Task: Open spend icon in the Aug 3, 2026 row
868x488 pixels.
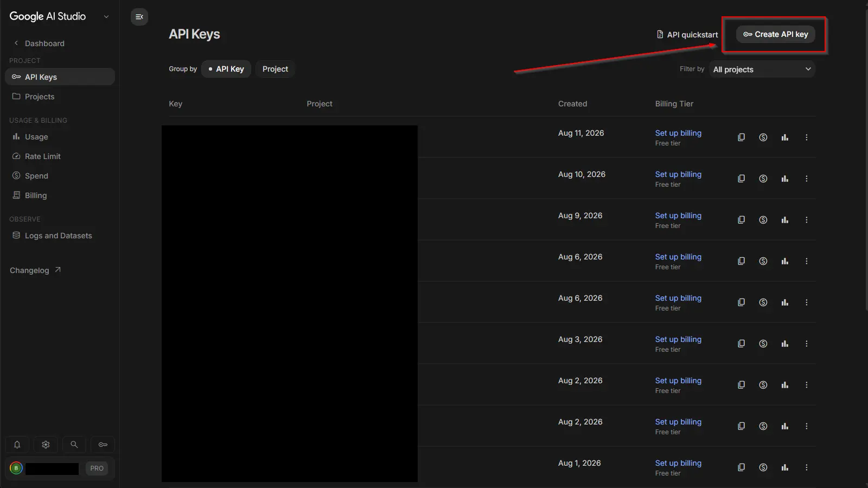Action: (763, 344)
